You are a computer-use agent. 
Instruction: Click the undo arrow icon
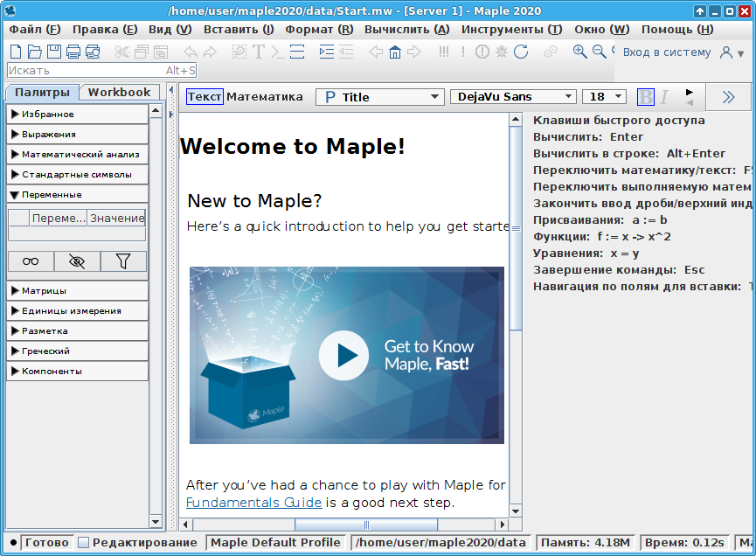(x=191, y=52)
